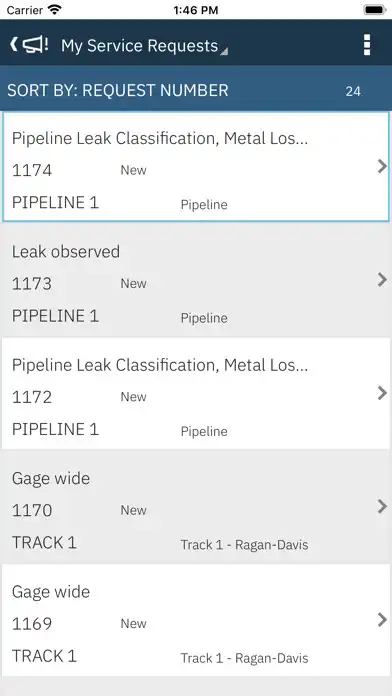Tap the record count 24 indicator
Viewport: 392px width, 696px height.
click(353, 91)
